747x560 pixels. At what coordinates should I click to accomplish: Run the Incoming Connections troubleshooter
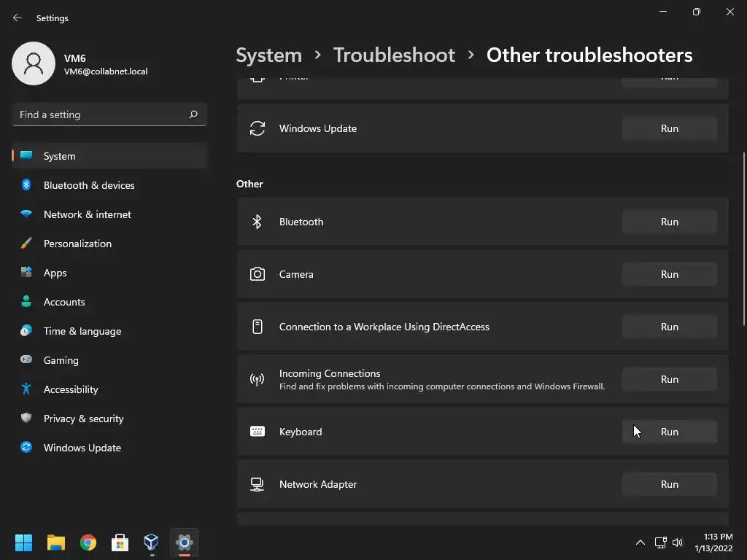pyautogui.click(x=670, y=379)
